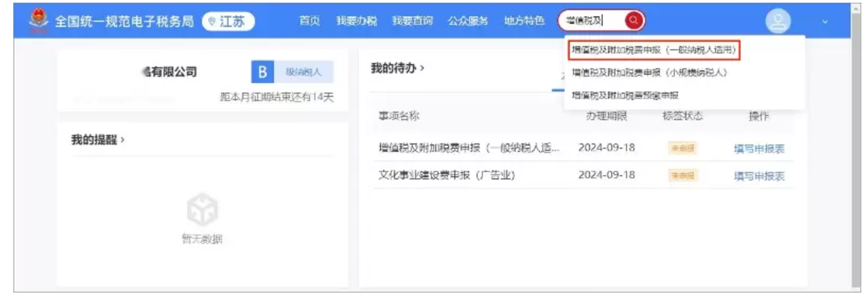This screenshot has height=296, width=868.
Task: Go to the 首页 menu item
Action: (x=309, y=21)
